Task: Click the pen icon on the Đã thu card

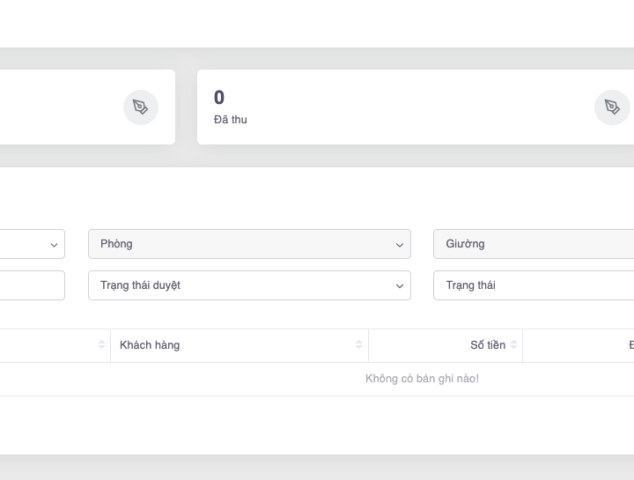Action: pyautogui.click(x=612, y=107)
